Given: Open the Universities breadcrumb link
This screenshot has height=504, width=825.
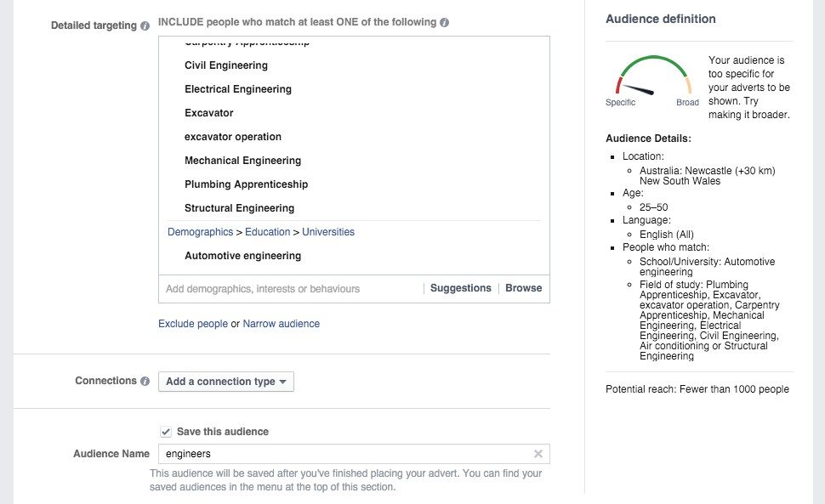Looking at the screenshot, I should [x=328, y=232].
